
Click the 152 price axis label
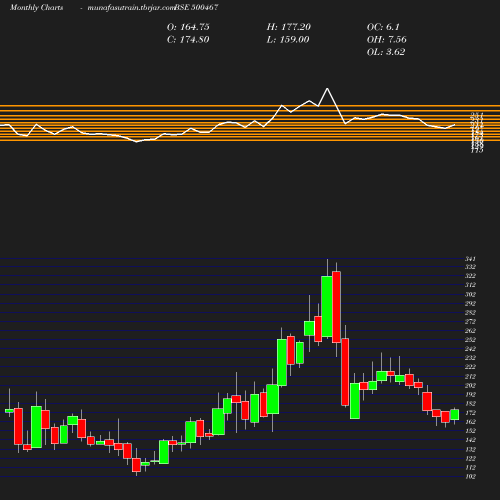(x=470, y=431)
